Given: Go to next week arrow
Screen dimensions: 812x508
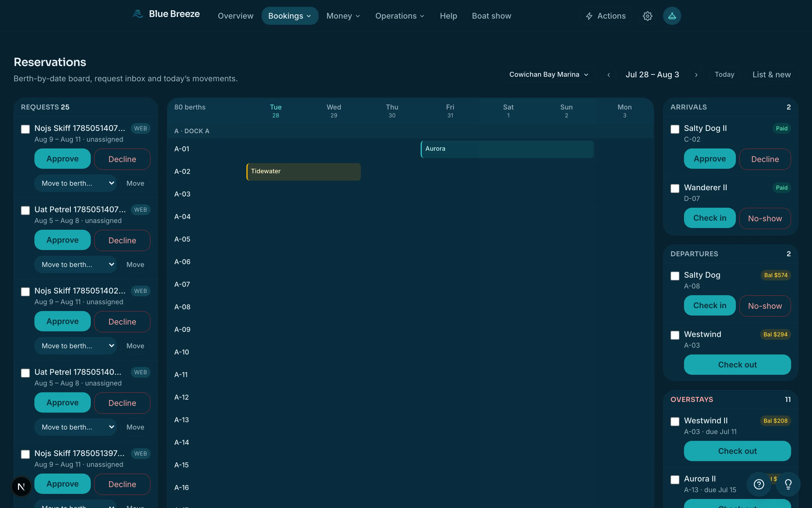Looking at the screenshot, I should [696, 75].
